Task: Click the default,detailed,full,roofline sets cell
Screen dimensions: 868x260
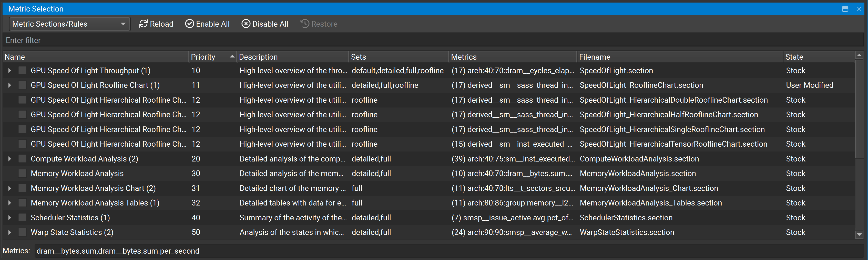Action: pos(397,70)
